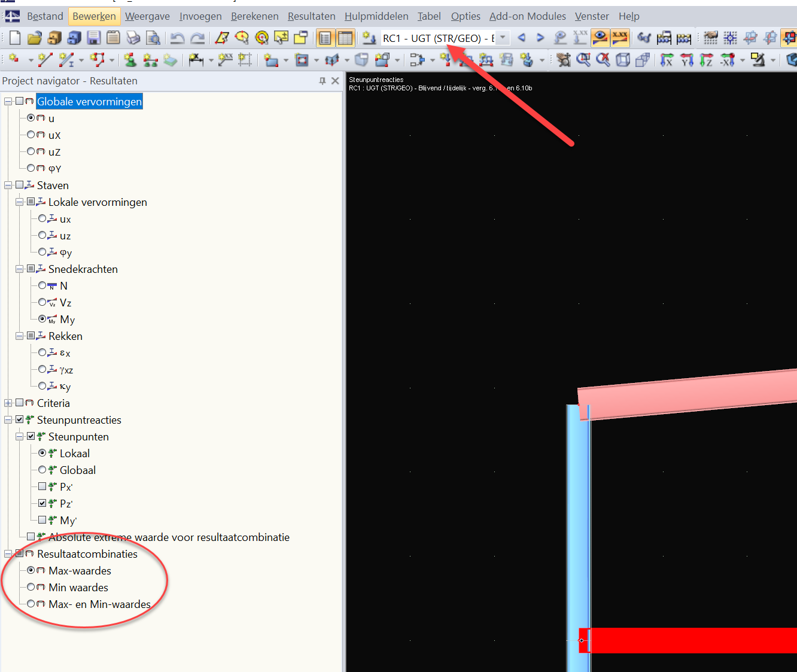Enable Absolute extreme waarde checkbox
797x672 pixels.
31,537
